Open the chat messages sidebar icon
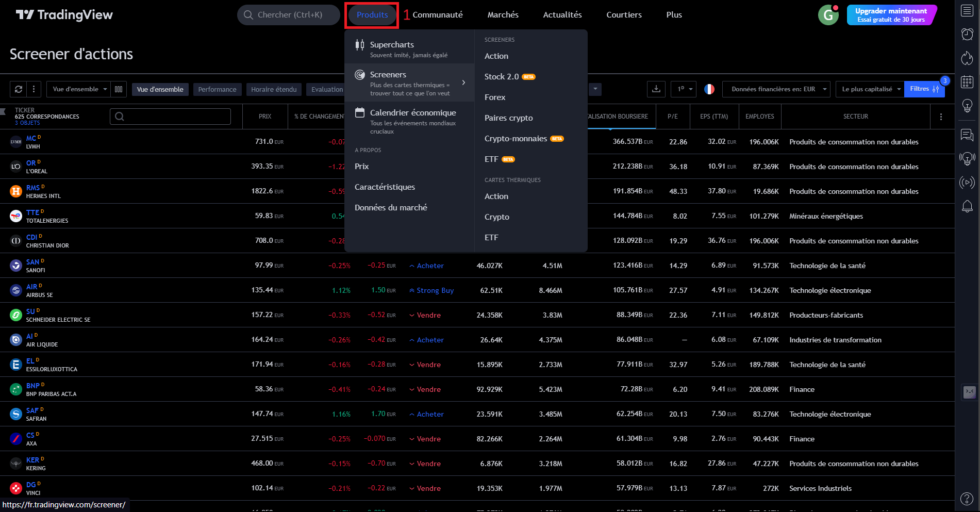Image resolution: width=980 pixels, height=512 pixels. pyautogui.click(x=967, y=135)
